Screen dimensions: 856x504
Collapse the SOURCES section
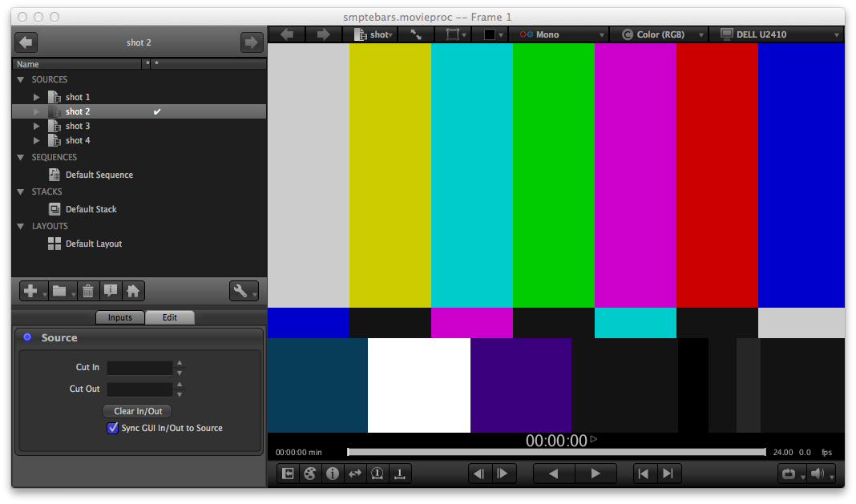click(x=21, y=79)
